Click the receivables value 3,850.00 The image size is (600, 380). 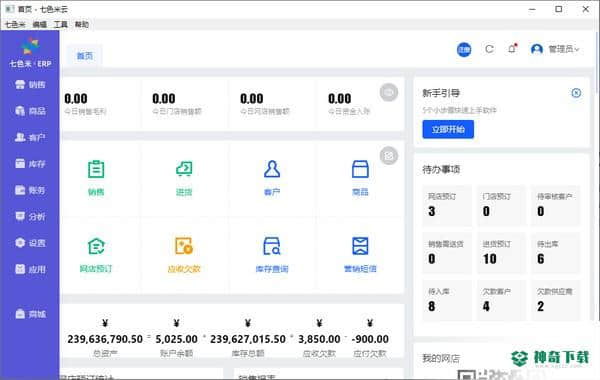click(x=319, y=339)
